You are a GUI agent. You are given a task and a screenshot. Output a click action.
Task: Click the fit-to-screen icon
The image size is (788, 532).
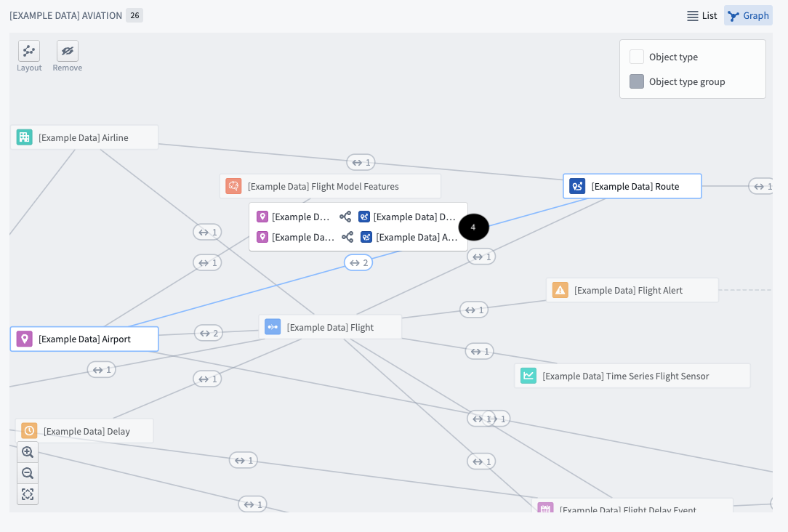pyautogui.click(x=28, y=494)
